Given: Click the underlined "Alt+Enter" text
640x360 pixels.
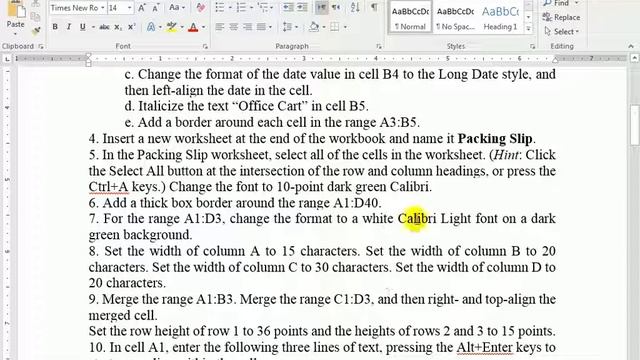Looking at the screenshot, I should [484, 347].
